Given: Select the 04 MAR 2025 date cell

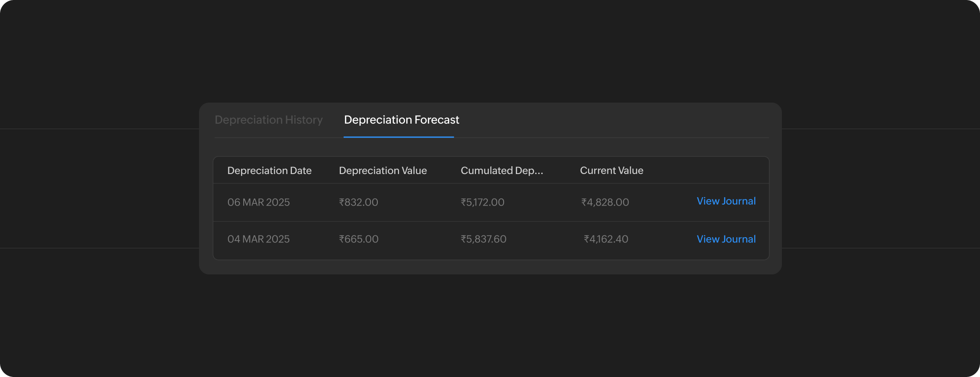Looking at the screenshot, I should point(258,239).
